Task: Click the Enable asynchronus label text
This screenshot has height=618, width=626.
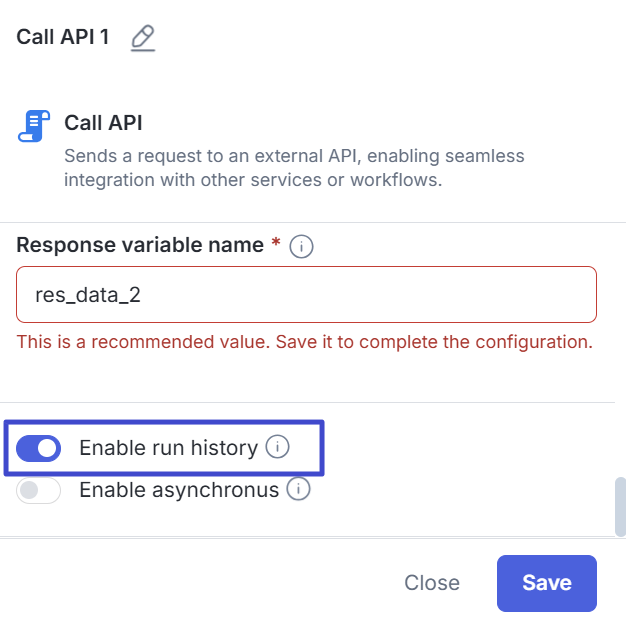Action: point(178,491)
